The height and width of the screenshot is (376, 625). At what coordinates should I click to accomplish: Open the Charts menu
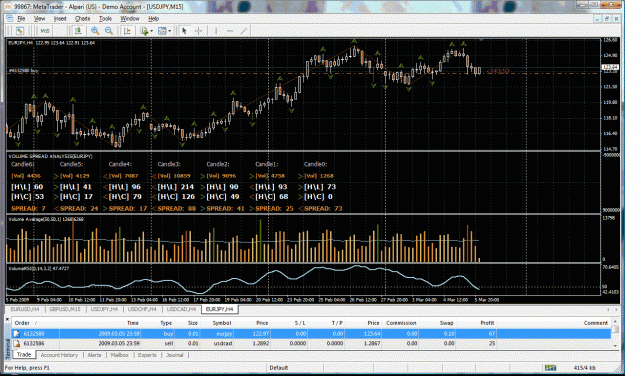(x=83, y=18)
